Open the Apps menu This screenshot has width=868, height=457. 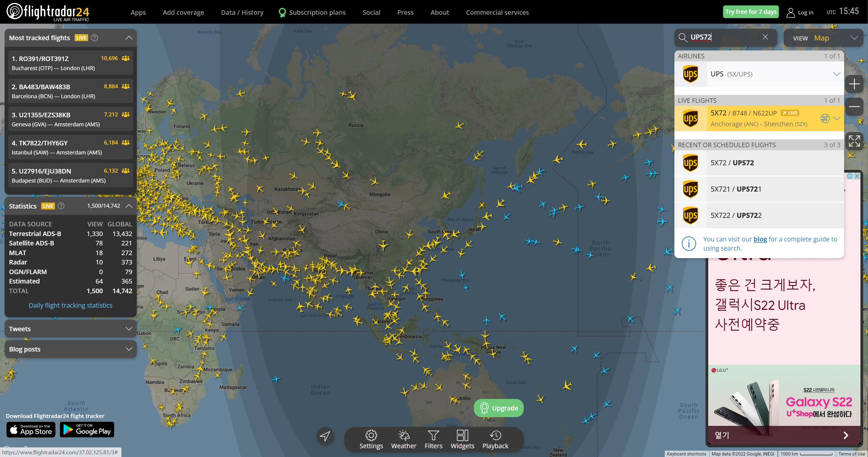pyautogui.click(x=138, y=12)
